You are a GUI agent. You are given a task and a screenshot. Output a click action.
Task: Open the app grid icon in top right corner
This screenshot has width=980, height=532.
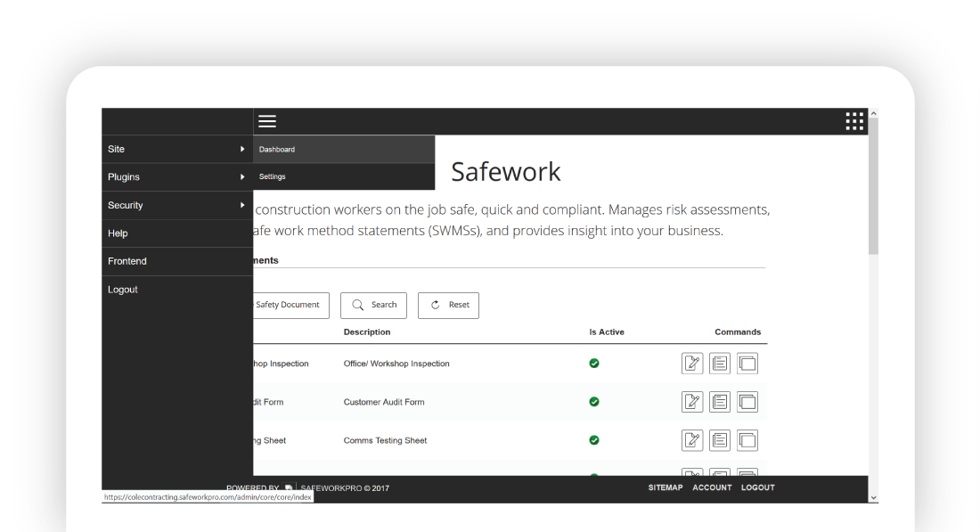pos(853,121)
